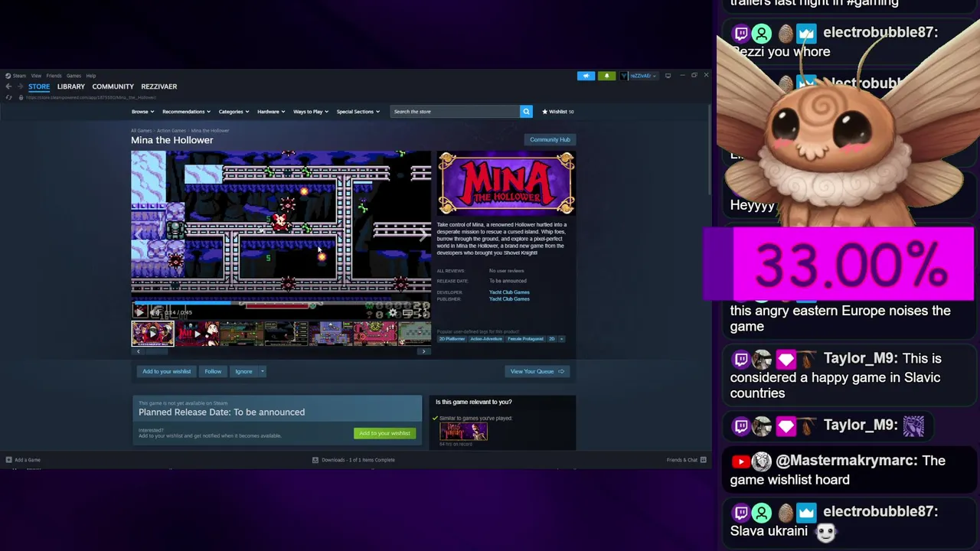Viewport: 980px width, 551px height.
Task: Select the third media thumbnail screenshot
Action: coord(242,334)
